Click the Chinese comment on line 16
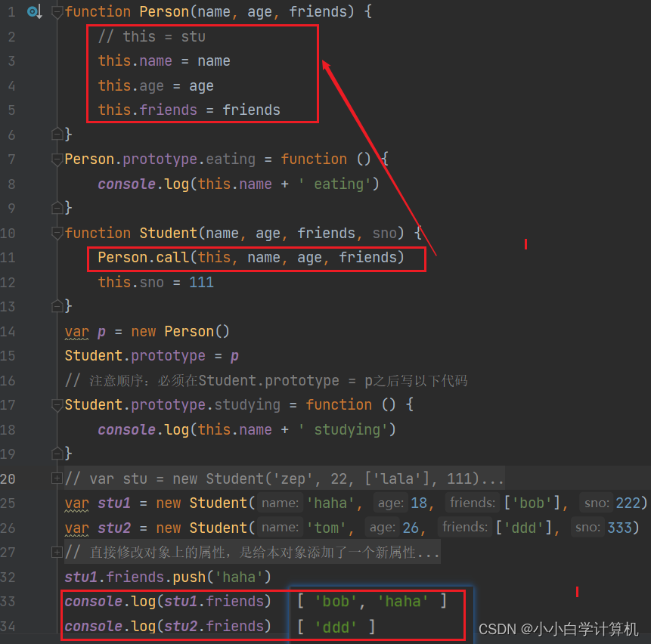 [266, 380]
